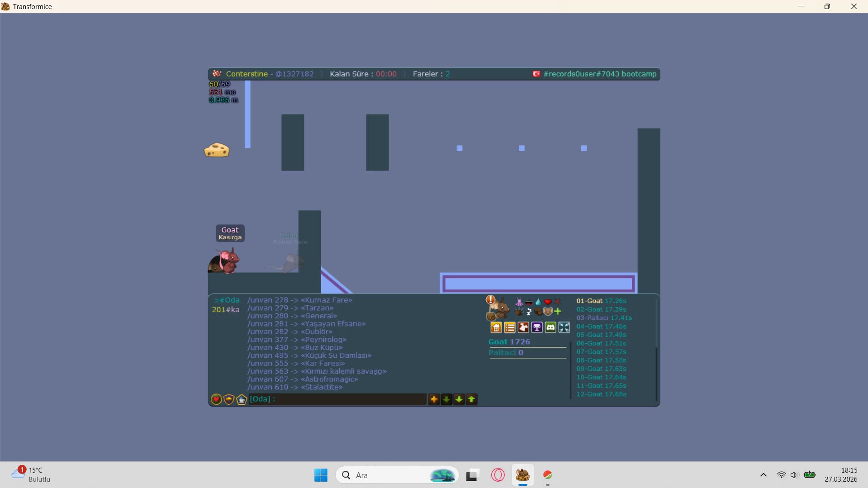
Task: Click the map code @1327182
Action: click(x=294, y=74)
